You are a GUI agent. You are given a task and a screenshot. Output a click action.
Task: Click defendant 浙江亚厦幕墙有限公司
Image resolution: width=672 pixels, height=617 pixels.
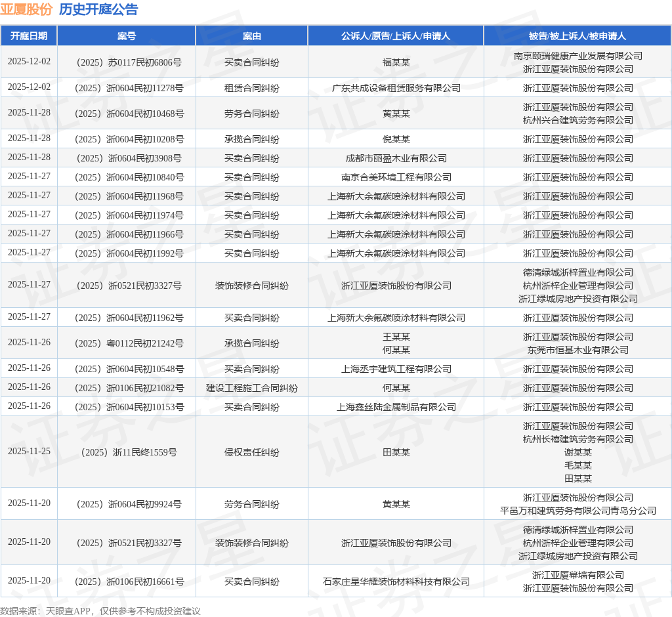[x=577, y=576]
